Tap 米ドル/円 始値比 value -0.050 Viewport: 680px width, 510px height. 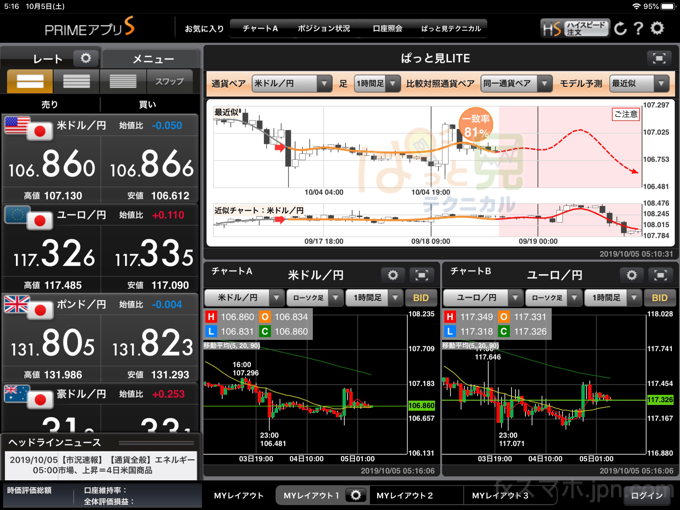167,126
